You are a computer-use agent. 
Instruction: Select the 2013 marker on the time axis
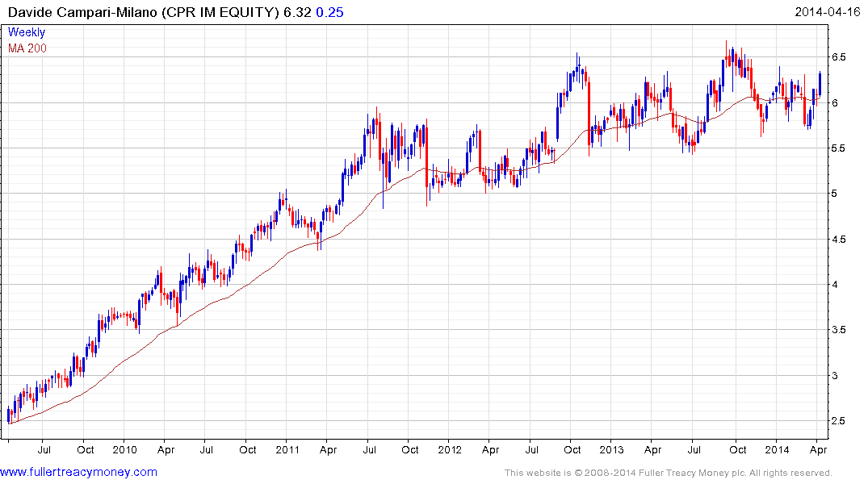611,449
